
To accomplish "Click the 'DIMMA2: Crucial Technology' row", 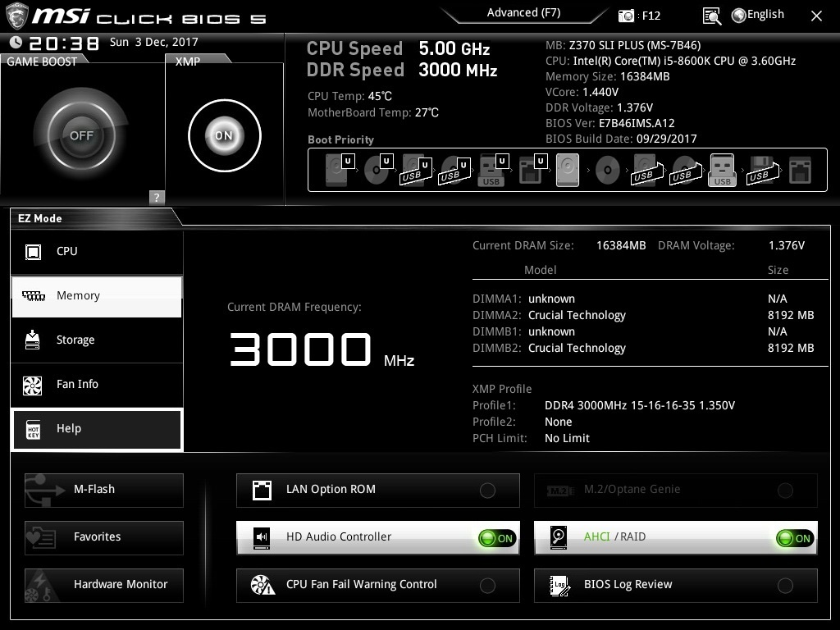I will point(643,315).
